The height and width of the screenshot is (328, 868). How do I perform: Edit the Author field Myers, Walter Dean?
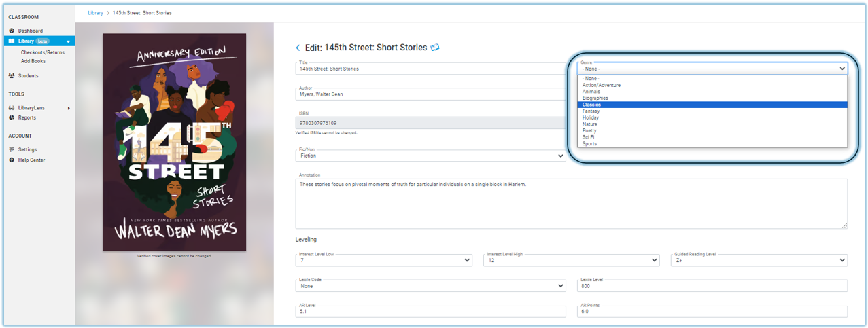pos(430,94)
